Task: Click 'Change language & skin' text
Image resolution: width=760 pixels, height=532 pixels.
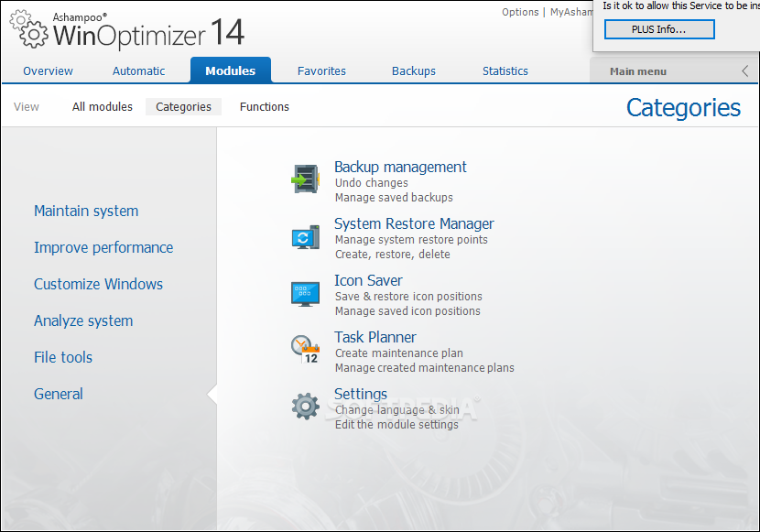Action: pyautogui.click(x=397, y=410)
